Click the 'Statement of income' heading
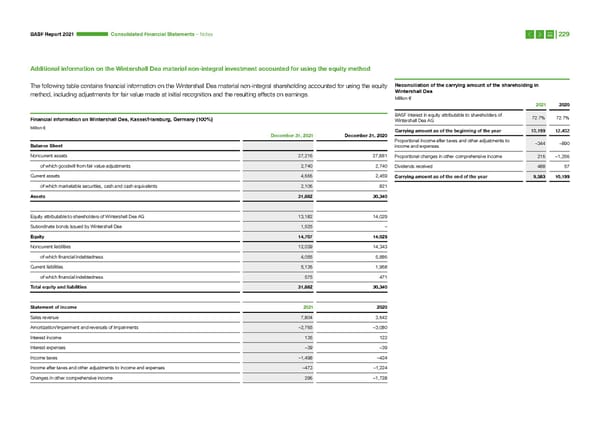The image size is (600, 424). coord(53,307)
